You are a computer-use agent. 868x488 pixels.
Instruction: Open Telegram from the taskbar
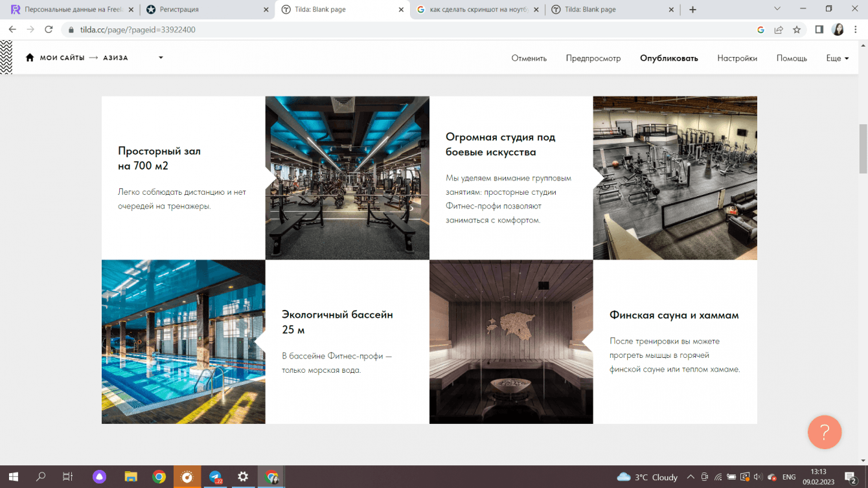pyautogui.click(x=215, y=477)
